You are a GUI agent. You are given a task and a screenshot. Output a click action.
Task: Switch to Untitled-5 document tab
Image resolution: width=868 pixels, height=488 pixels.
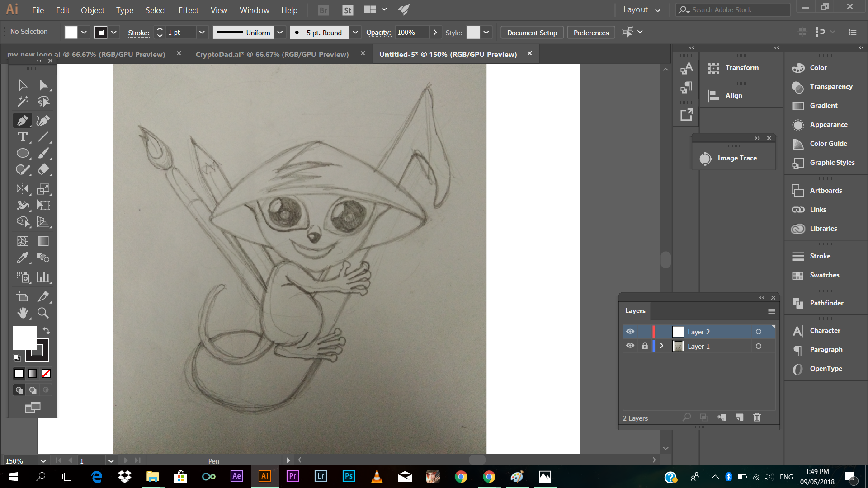coord(448,54)
